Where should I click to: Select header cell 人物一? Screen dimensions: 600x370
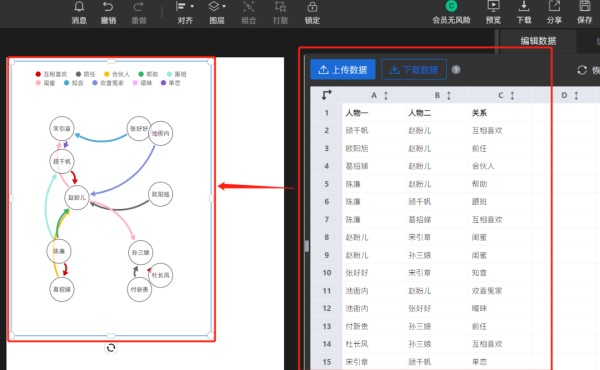(373, 113)
